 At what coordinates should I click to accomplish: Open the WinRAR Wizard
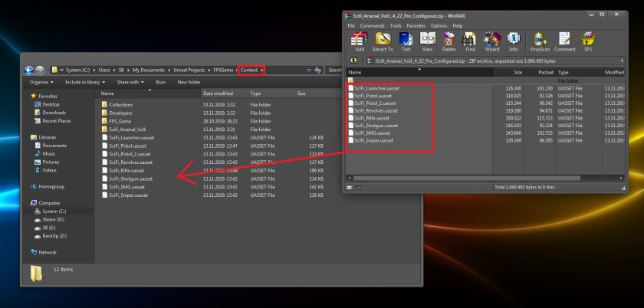point(492,41)
